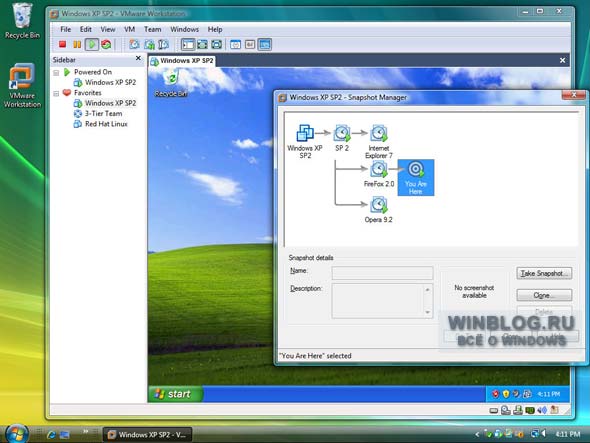The width and height of the screenshot is (590, 443).
Task: Click the Favorites heart icon
Action: pyautogui.click(x=67, y=93)
